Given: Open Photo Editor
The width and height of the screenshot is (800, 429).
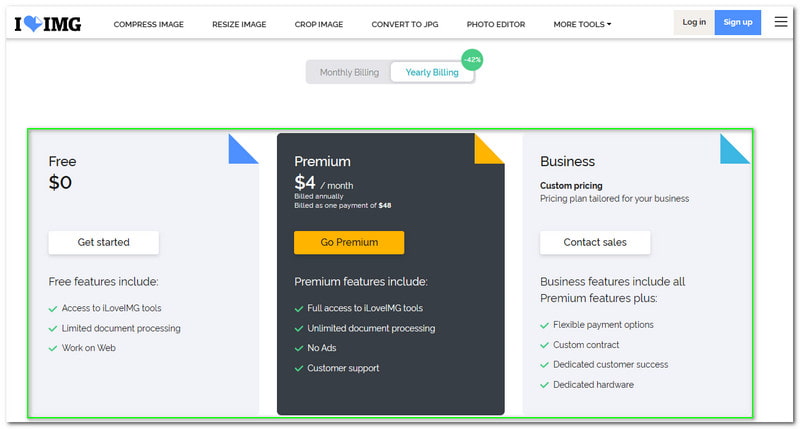Looking at the screenshot, I should click(495, 24).
